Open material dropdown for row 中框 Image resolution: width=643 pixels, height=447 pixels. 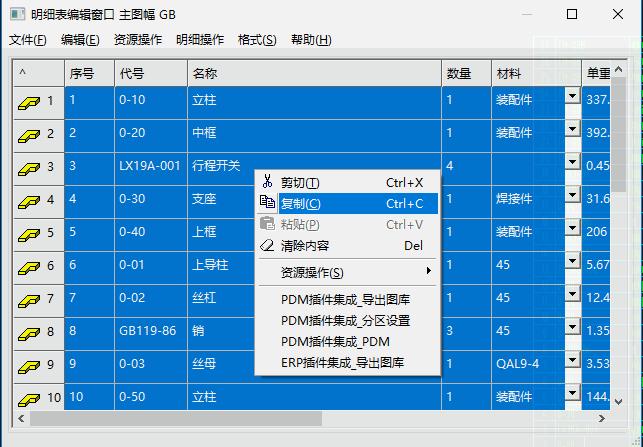[572, 129]
